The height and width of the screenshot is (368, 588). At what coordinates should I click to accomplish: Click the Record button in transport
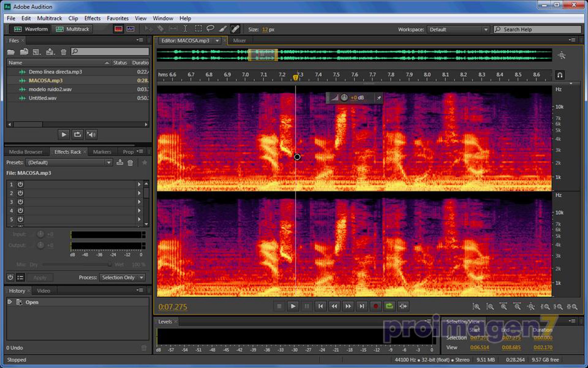pyautogui.click(x=376, y=306)
